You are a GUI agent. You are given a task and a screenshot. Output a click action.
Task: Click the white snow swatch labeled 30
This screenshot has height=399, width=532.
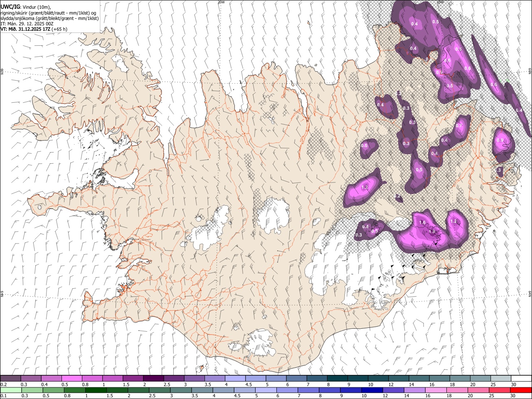[x=521, y=379]
